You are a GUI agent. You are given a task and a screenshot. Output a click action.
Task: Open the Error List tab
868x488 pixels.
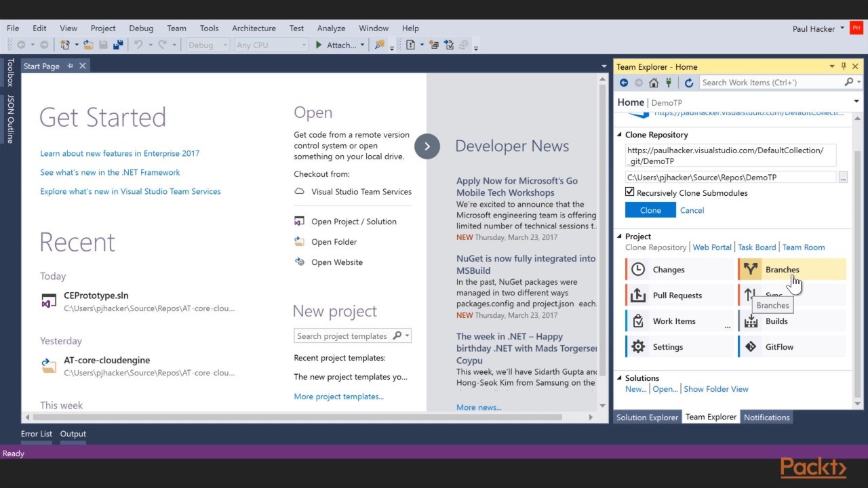37,434
